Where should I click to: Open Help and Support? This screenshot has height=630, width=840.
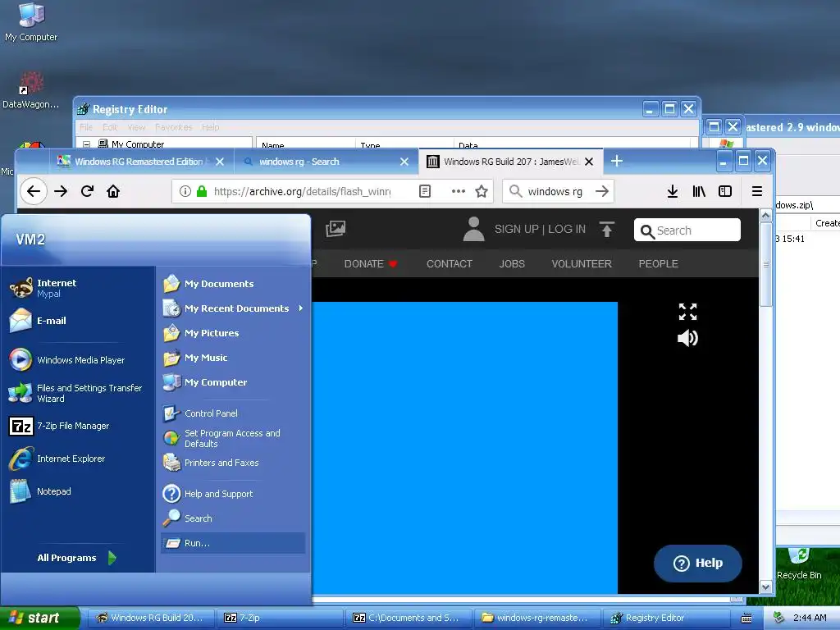click(233, 494)
